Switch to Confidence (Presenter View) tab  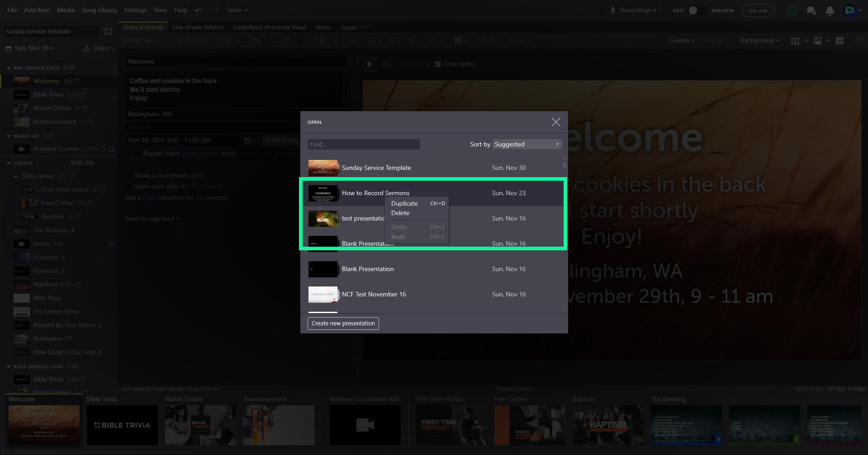click(270, 28)
